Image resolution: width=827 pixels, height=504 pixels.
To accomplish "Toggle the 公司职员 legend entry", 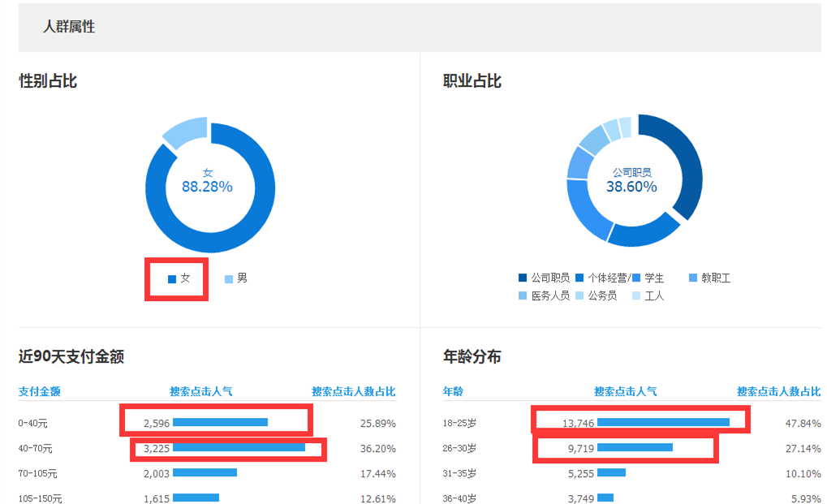I will click(x=544, y=278).
